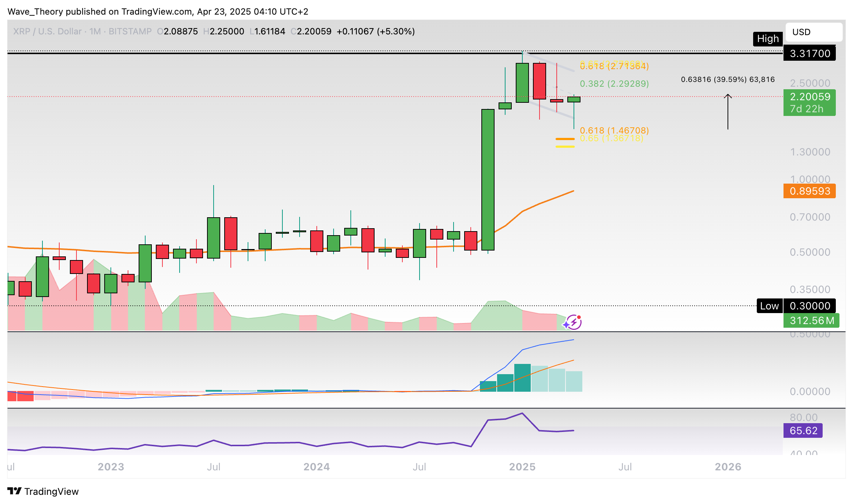Click the TradingView logo at bottom
The height and width of the screenshot is (504, 853).
[x=43, y=491]
